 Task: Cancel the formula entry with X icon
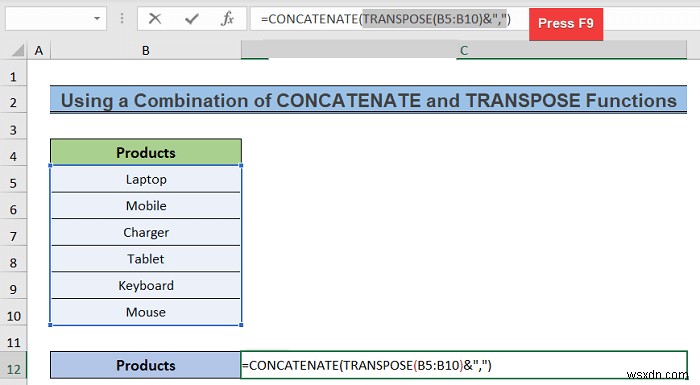155,19
